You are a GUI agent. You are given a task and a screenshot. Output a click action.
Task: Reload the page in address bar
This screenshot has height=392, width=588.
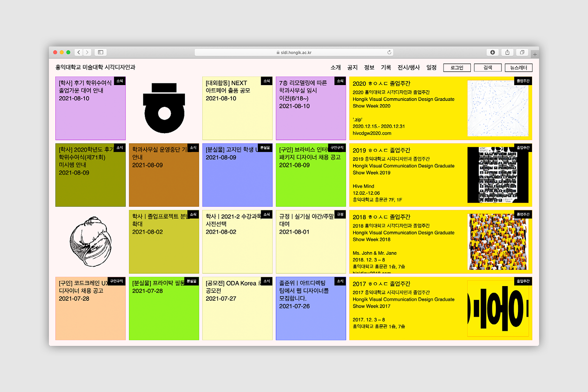[389, 53]
